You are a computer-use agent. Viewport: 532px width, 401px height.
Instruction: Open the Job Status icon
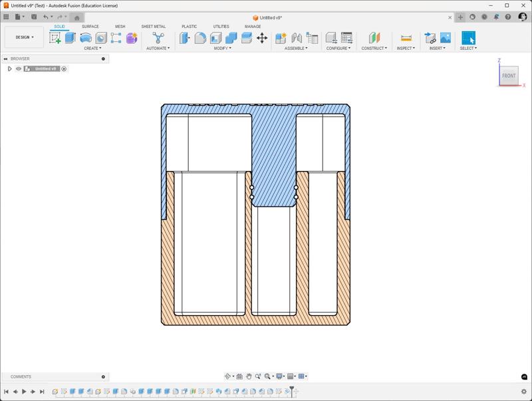pos(484,17)
